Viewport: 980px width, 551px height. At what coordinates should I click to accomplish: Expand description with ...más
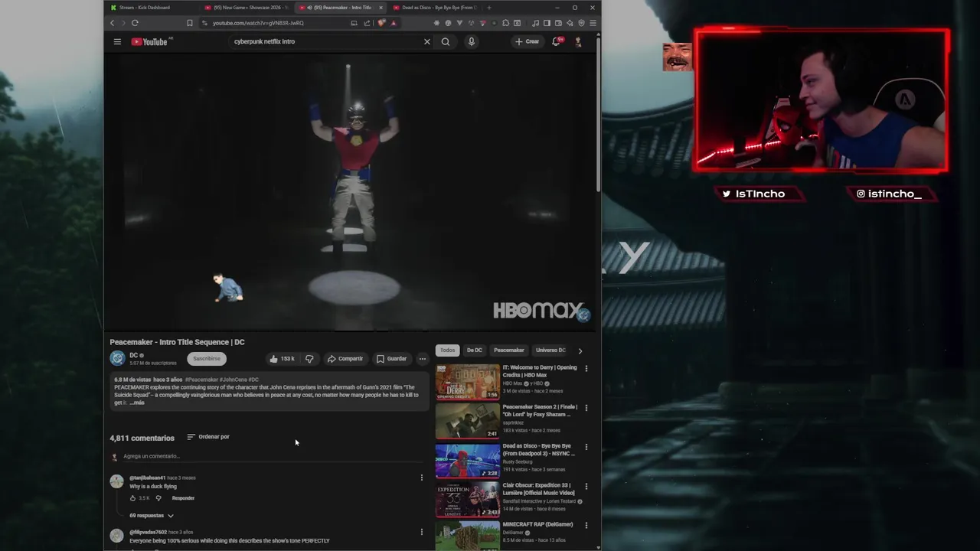pos(137,403)
